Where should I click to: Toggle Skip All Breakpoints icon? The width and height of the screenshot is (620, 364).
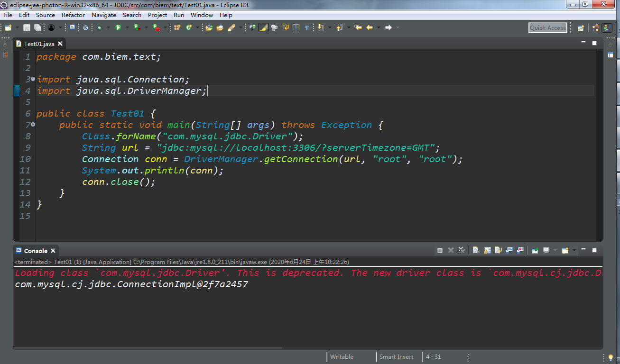(x=85, y=27)
